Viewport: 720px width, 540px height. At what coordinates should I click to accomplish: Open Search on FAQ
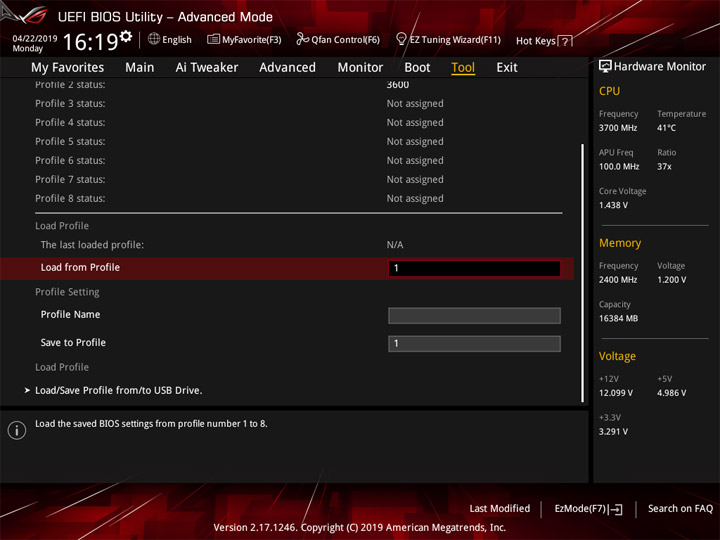pyautogui.click(x=680, y=509)
